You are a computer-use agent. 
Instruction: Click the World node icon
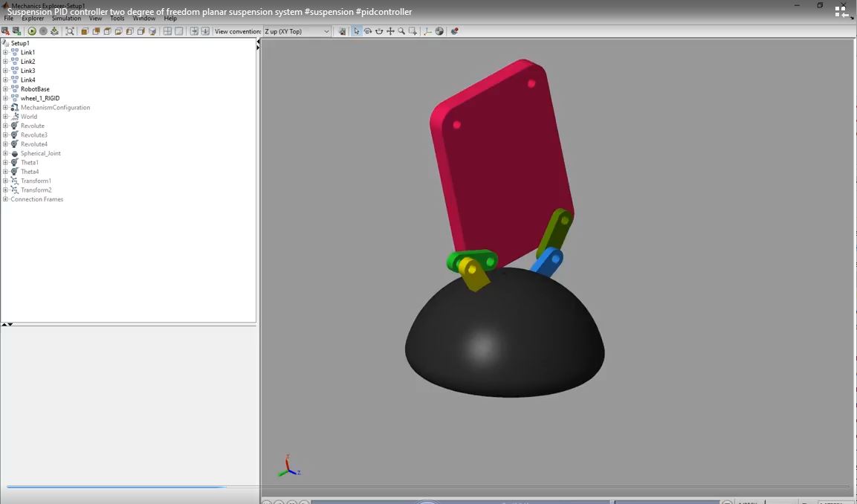[15, 117]
